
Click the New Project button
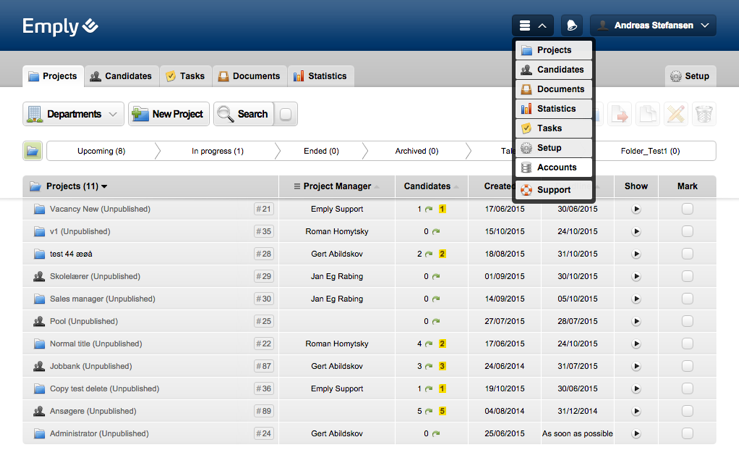click(x=168, y=114)
